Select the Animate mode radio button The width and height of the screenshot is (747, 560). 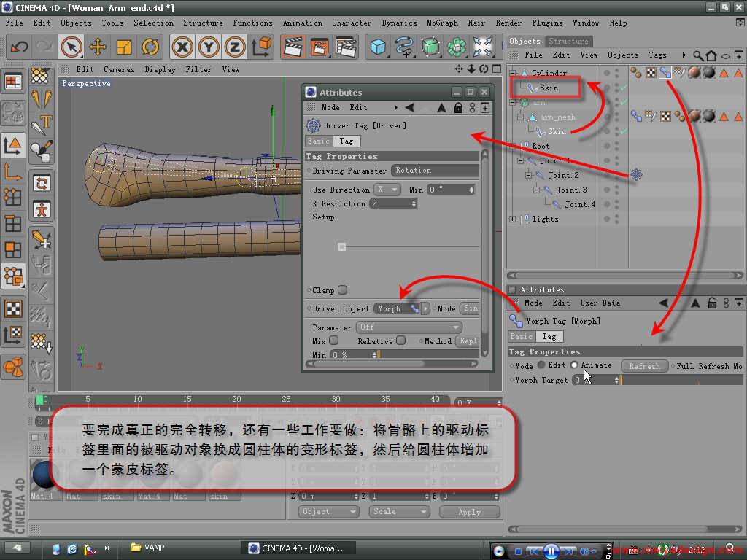(x=574, y=365)
